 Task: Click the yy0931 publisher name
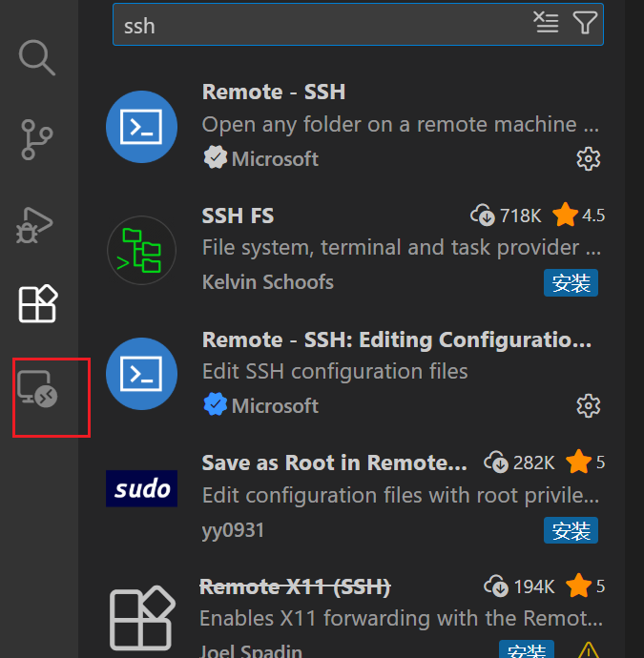233,530
